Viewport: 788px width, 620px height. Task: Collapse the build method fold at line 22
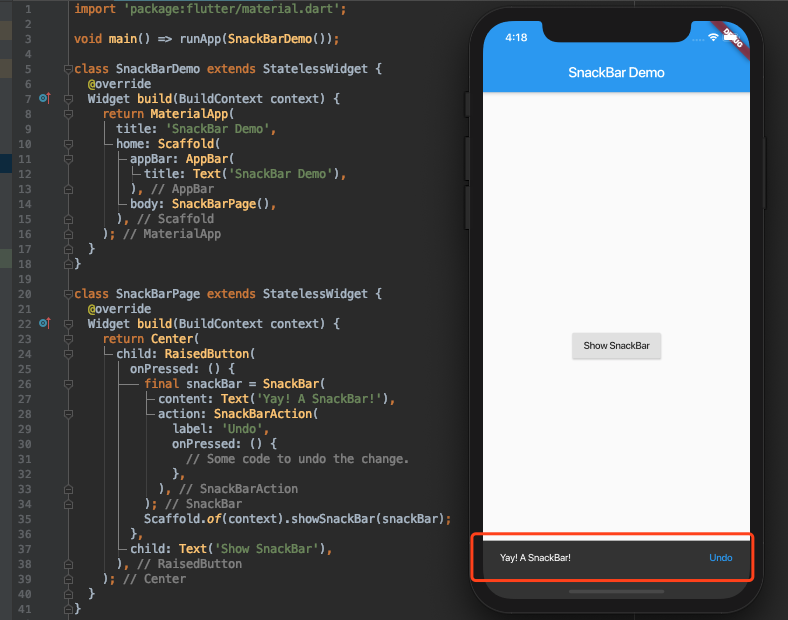[68, 324]
